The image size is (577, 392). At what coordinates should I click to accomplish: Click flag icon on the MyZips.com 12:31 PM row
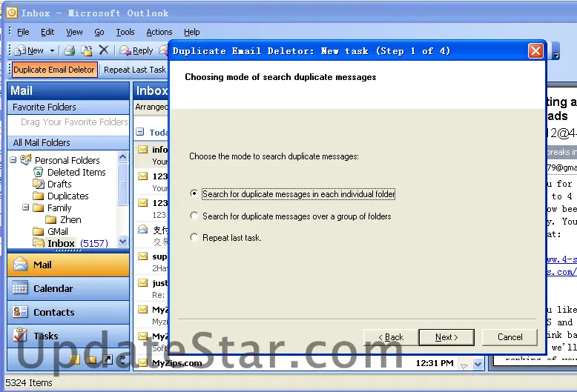tap(464, 366)
